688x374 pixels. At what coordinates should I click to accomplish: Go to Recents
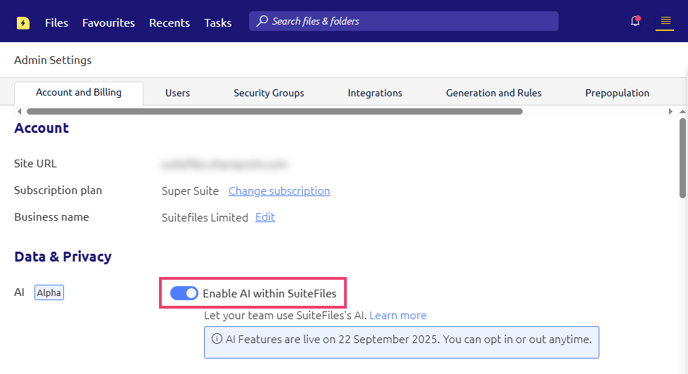(x=169, y=23)
